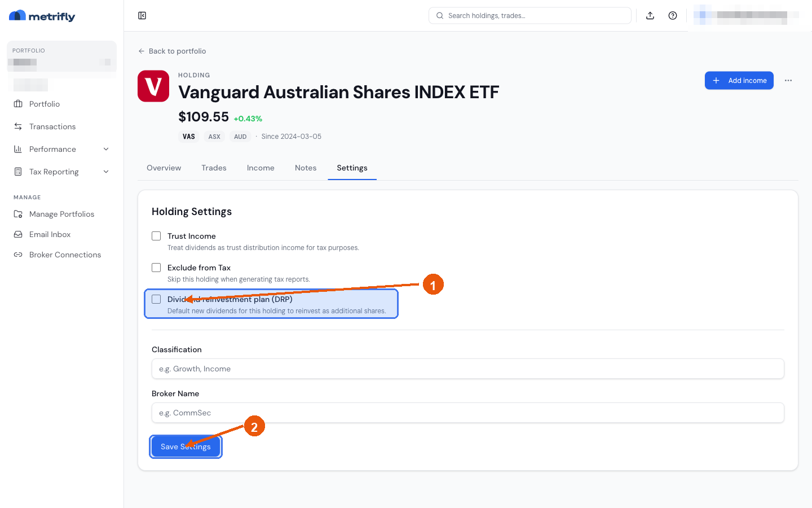812x508 pixels.
Task: Click the Broker Connections link icon
Action: [18, 255]
